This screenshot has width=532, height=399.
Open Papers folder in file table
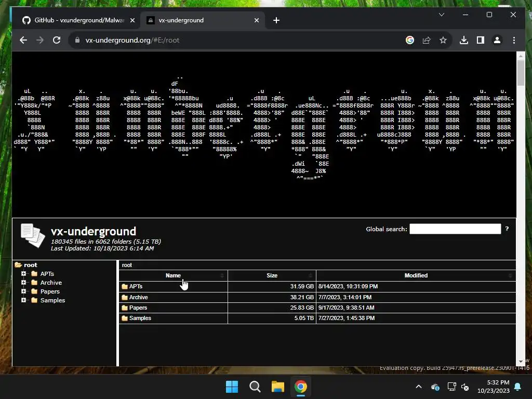pyautogui.click(x=138, y=308)
